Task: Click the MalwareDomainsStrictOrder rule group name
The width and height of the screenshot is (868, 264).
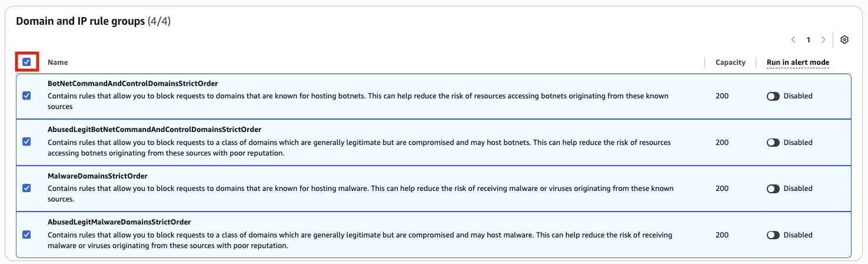Action: coord(97,176)
